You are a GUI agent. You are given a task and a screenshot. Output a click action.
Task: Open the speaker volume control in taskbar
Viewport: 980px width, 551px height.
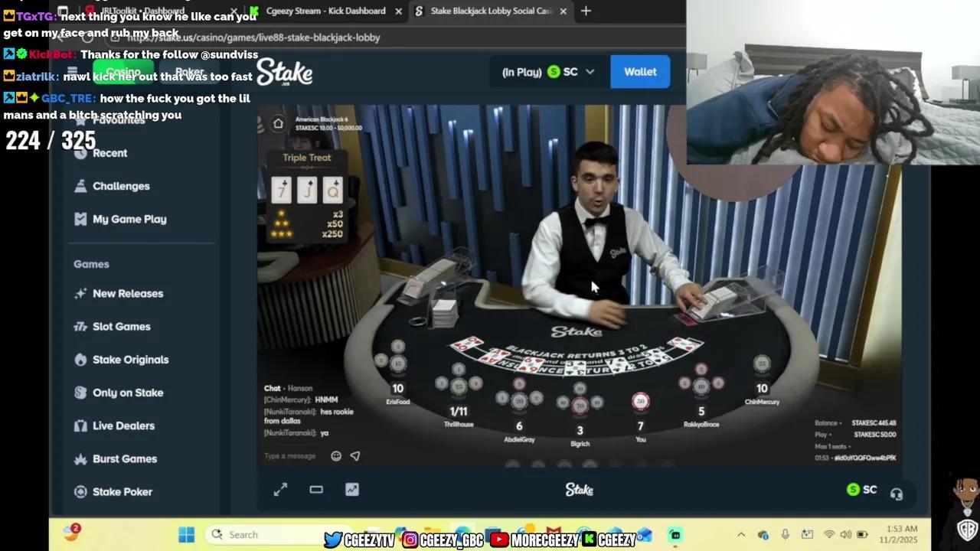[845, 534]
